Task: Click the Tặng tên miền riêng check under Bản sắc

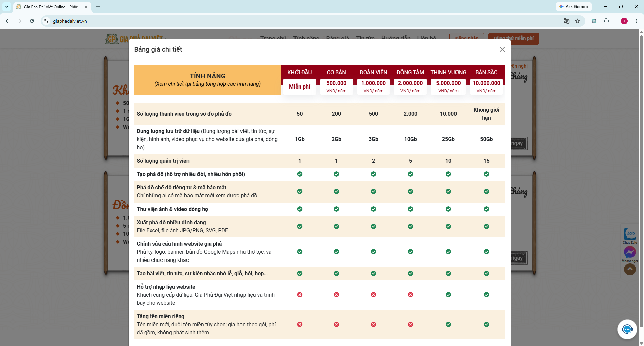Action: point(486,324)
